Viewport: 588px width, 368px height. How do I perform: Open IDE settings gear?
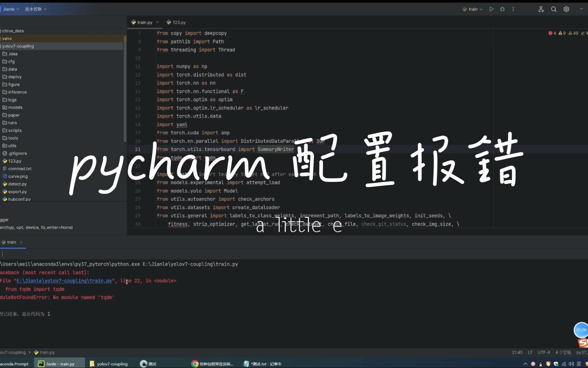(x=566, y=9)
